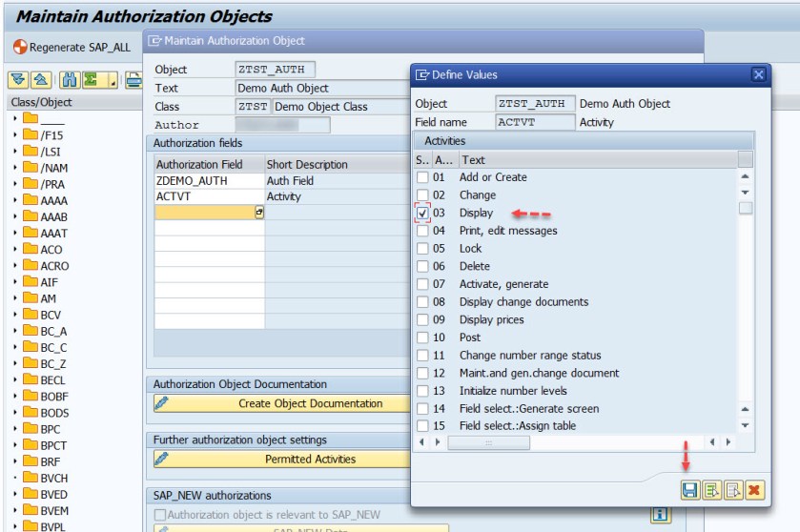Check activity 06 Delete
This screenshot has height=532, width=800.
[422, 266]
